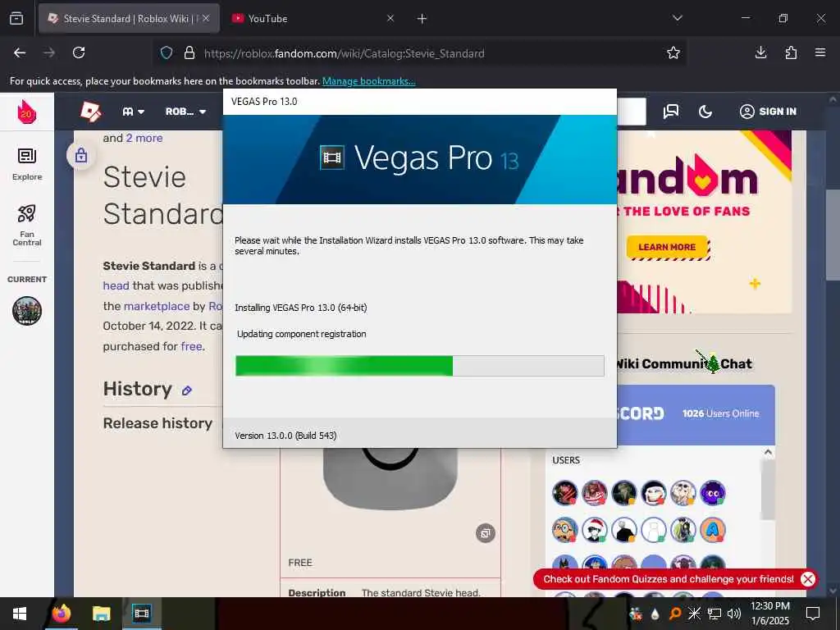Click page protection lock icon
The image size is (840, 630).
tap(81, 155)
